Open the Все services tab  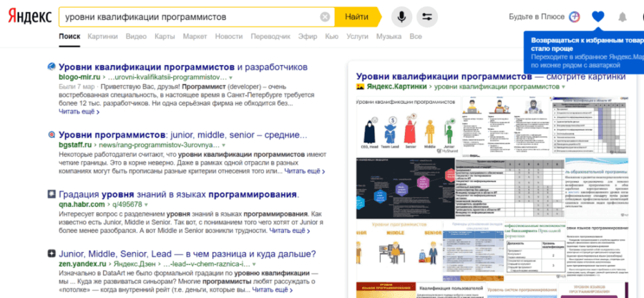(x=416, y=37)
